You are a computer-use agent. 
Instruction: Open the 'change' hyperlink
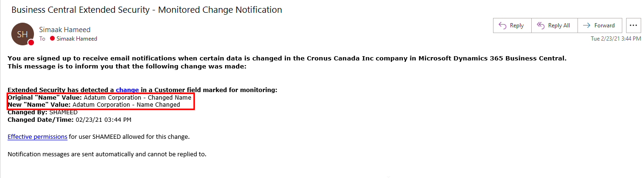[x=127, y=90]
